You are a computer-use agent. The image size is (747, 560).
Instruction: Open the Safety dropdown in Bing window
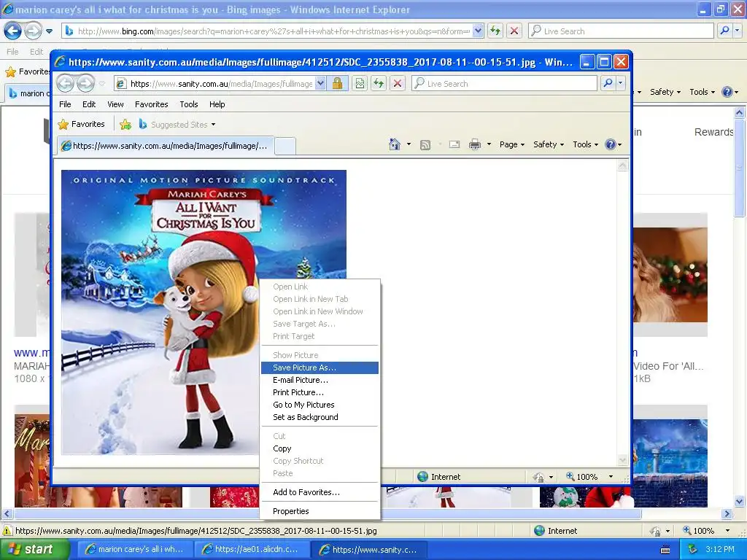pyautogui.click(x=665, y=92)
